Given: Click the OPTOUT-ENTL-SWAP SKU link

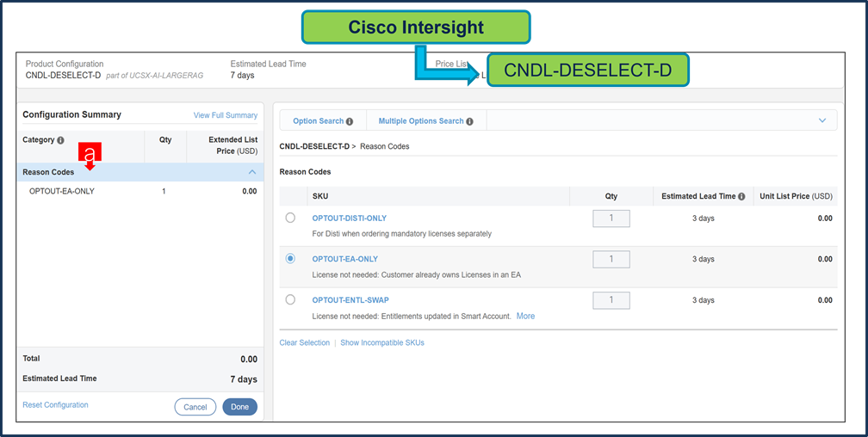Looking at the screenshot, I should [350, 300].
